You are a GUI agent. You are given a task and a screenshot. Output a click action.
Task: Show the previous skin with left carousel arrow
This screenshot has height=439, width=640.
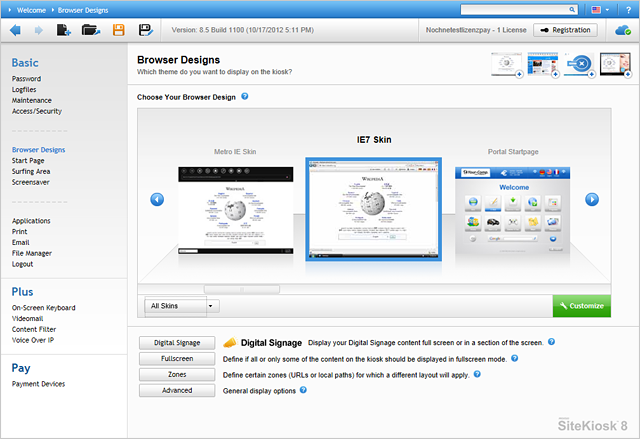(157, 199)
